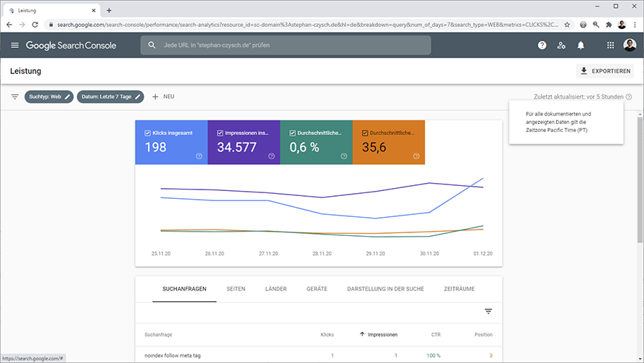Click the 'noindex follow meta tag' query row
644x363 pixels.
318,356
